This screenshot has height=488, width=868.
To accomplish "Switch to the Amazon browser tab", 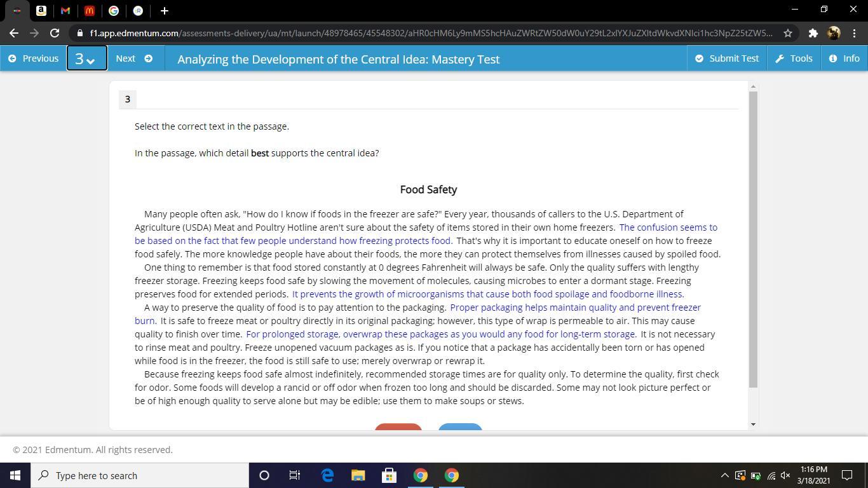I will click(41, 11).
